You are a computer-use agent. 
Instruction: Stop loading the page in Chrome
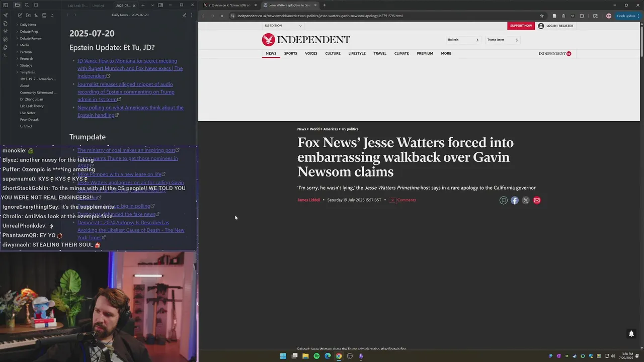point(222,16)
